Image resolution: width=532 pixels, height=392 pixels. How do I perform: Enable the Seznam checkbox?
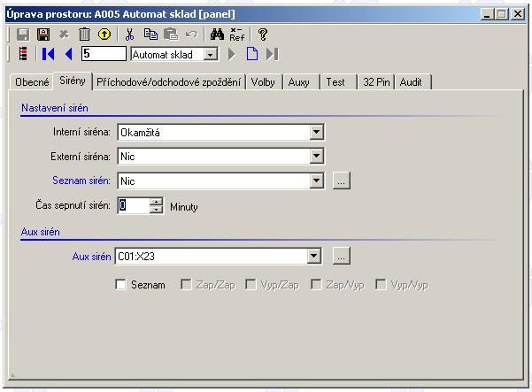[121, 285]
